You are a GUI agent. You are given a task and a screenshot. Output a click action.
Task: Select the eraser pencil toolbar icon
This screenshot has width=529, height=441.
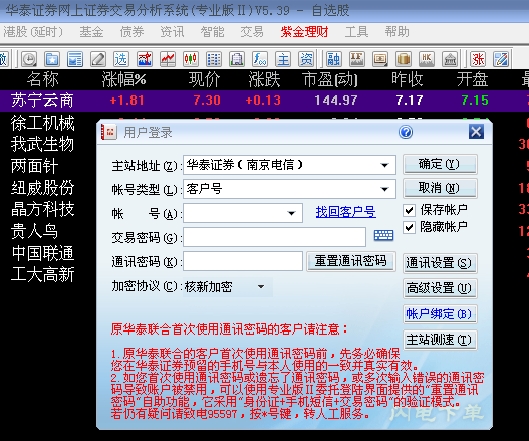click(x=98, y=59)
